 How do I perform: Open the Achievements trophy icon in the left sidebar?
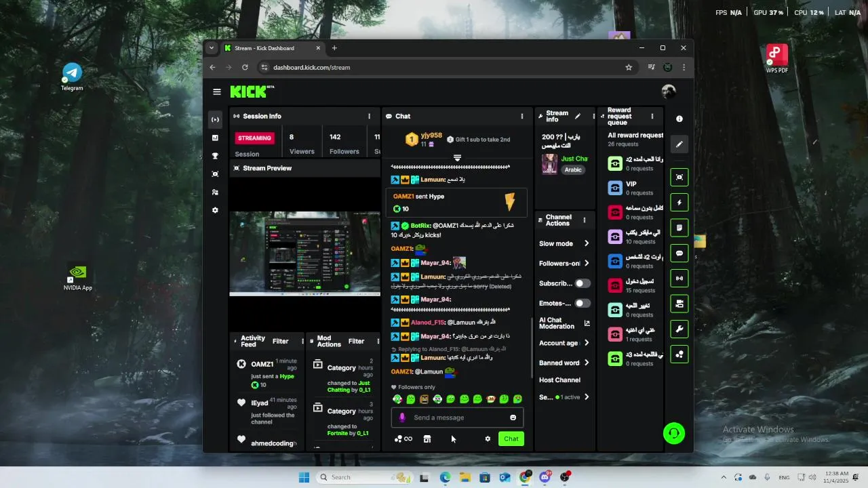tap(215, 156)
